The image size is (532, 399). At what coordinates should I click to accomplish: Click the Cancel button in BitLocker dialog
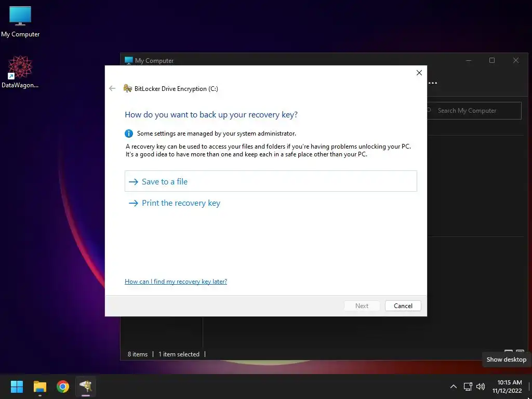click(403, 305)
